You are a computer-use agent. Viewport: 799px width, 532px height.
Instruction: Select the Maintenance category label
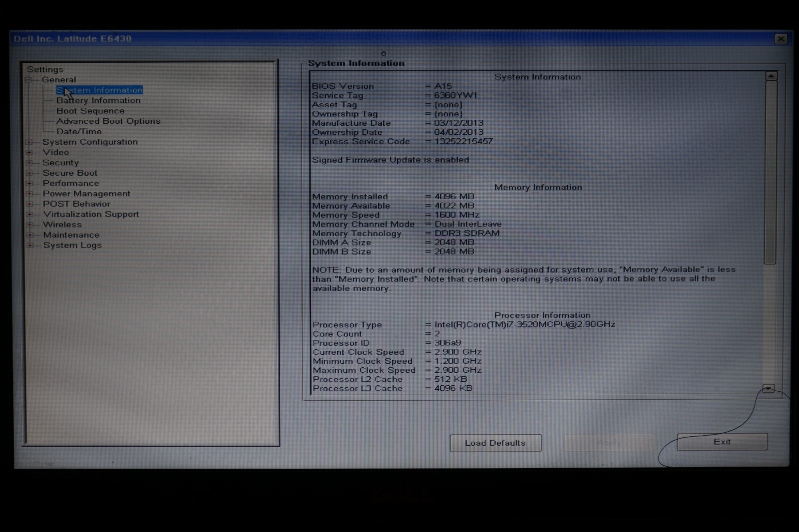71,235
